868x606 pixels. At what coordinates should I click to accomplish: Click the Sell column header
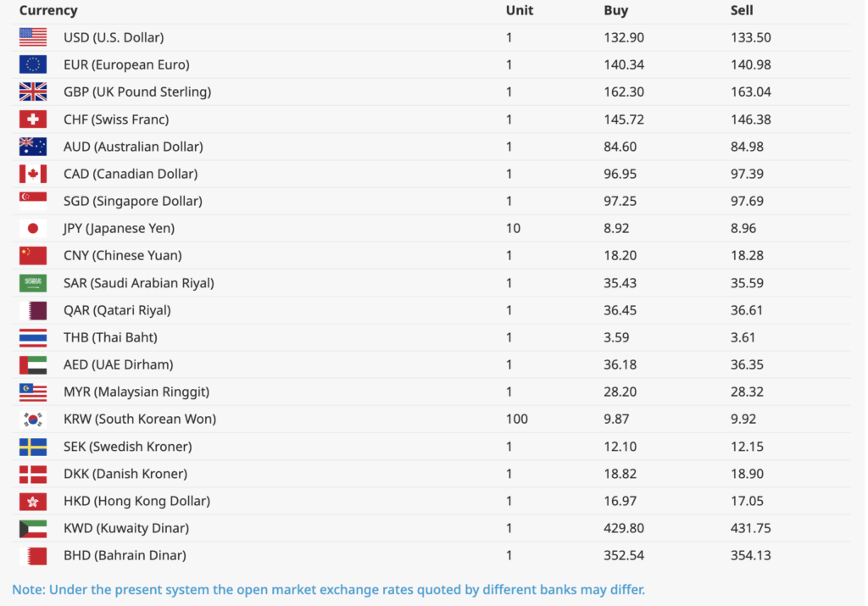[x=742, y=10]
